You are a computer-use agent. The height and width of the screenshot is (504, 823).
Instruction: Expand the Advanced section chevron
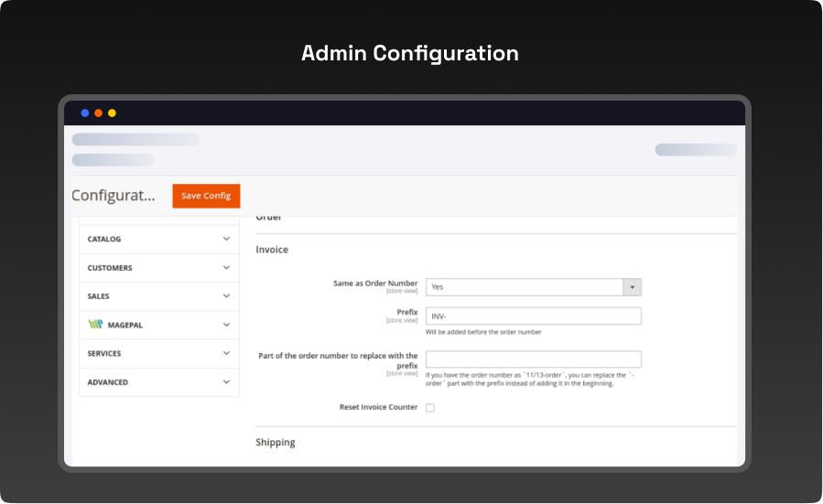click(x=226, y=382)
